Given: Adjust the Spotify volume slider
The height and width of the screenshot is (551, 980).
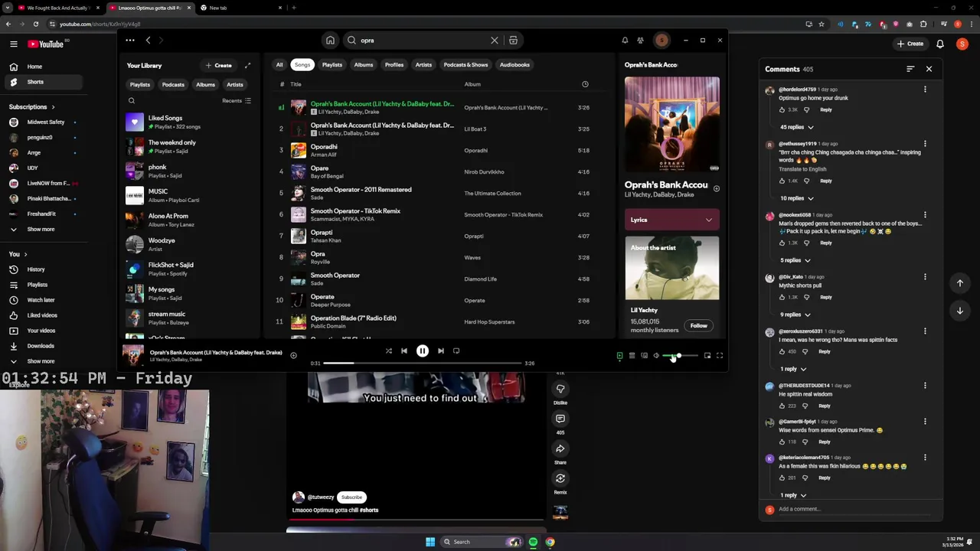Looking at the screenshot, I should pyautogui.click(x=681, y=356).
